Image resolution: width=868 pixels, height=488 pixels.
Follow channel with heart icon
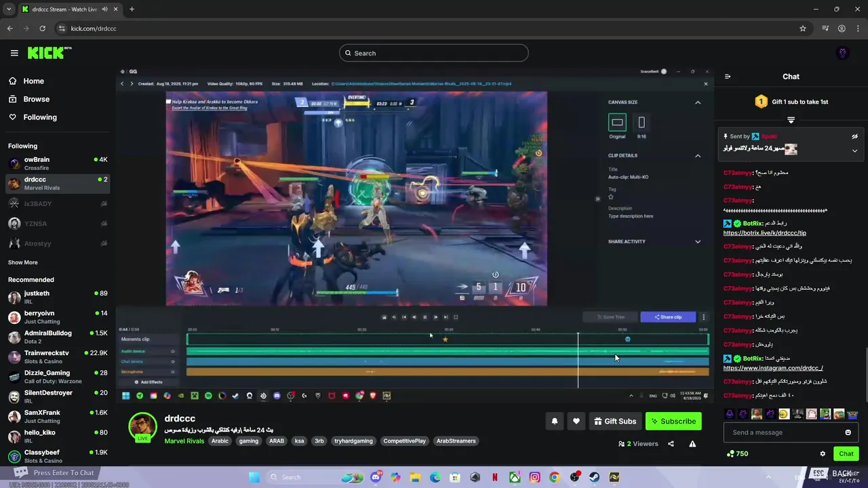576,421
